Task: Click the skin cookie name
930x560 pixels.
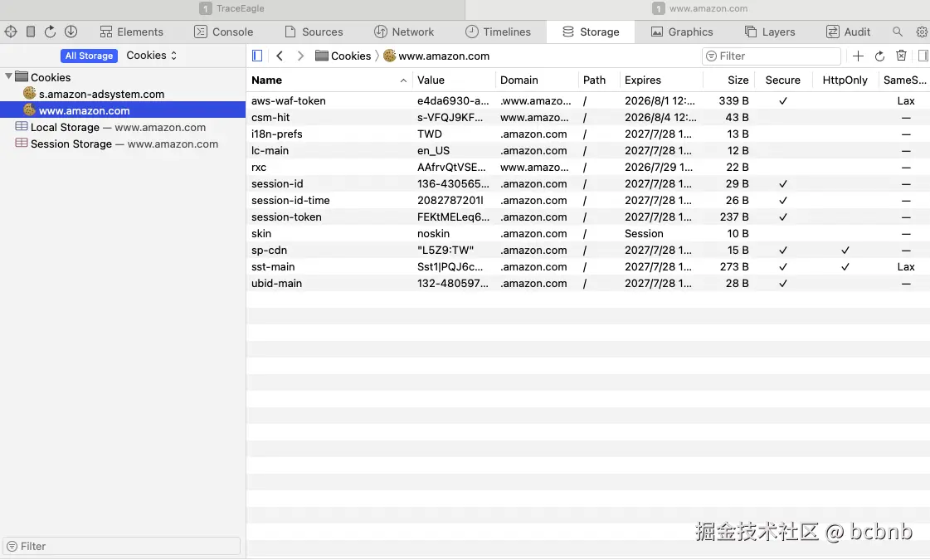Action: [261, 234]
